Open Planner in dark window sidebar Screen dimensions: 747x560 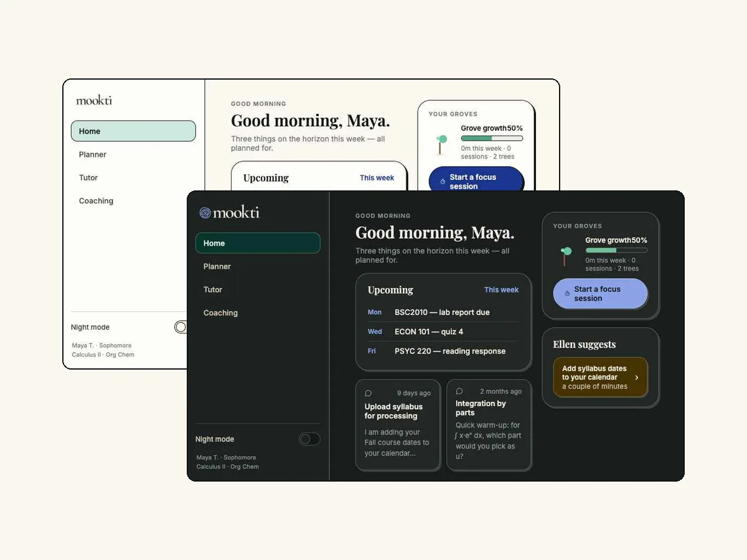click(258, 266)
